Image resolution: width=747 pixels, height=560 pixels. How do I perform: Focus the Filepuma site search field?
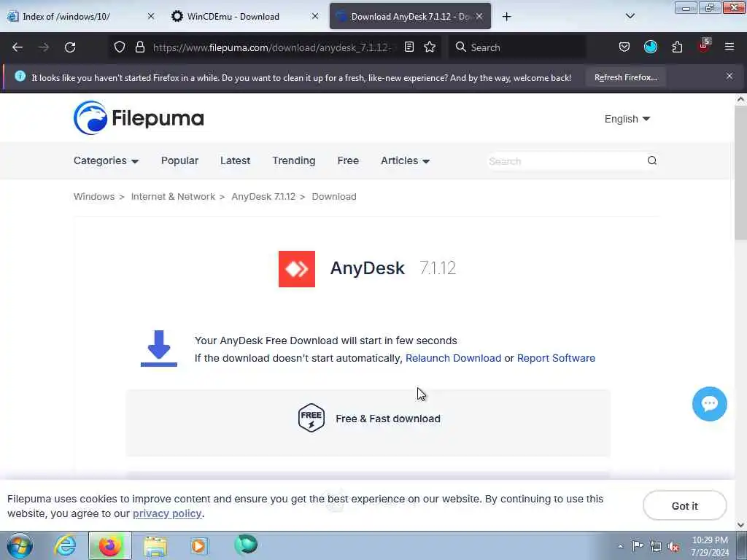[x=565, y=161]
